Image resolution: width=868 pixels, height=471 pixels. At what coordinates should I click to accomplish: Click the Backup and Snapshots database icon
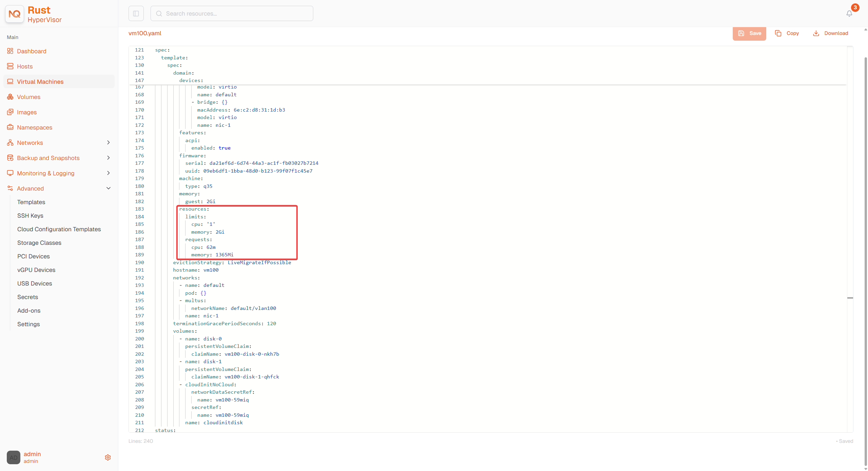click(x=10, y=158)
